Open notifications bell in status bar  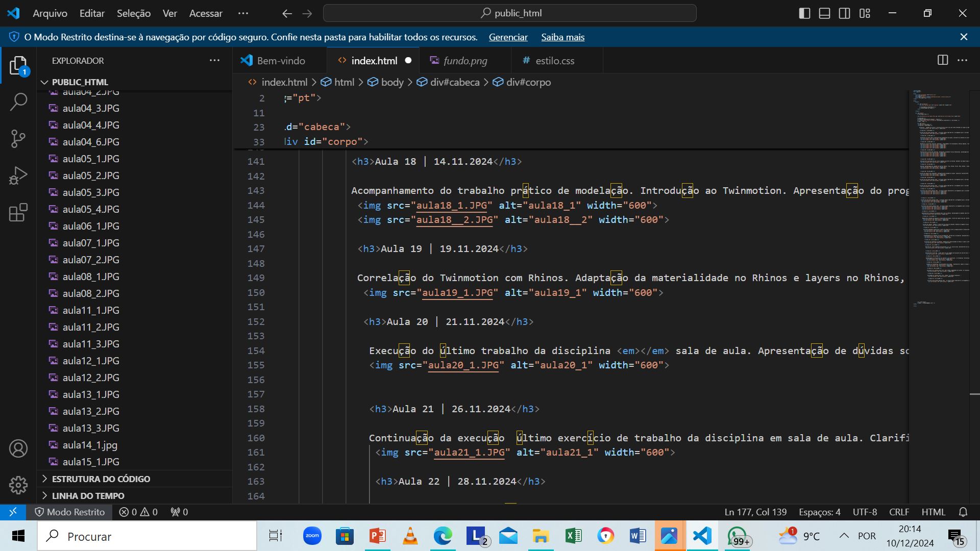[x=963, y=512]
